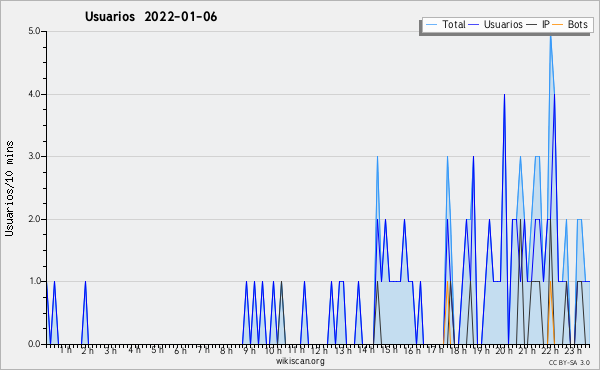Click the 2 h mark on the time axis
Image resolution: width=600 pixels, height=370 pixels.
pyautogui.click(x=87, y=351)
